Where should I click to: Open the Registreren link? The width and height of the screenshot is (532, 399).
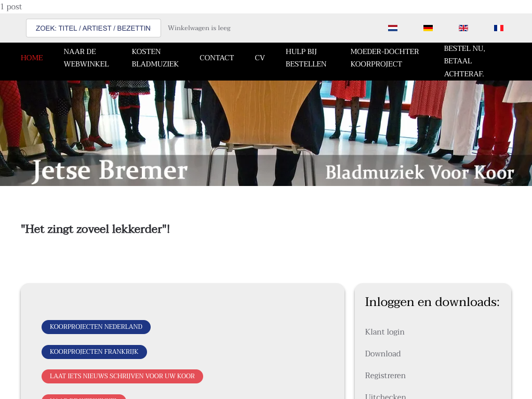click(385, 376)
